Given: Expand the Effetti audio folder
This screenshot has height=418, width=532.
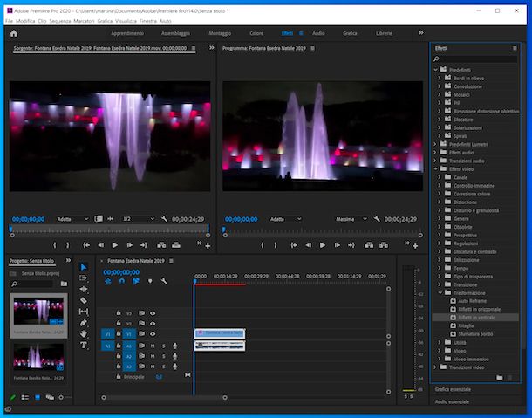Looking at the screenshot, I should 436,153.
